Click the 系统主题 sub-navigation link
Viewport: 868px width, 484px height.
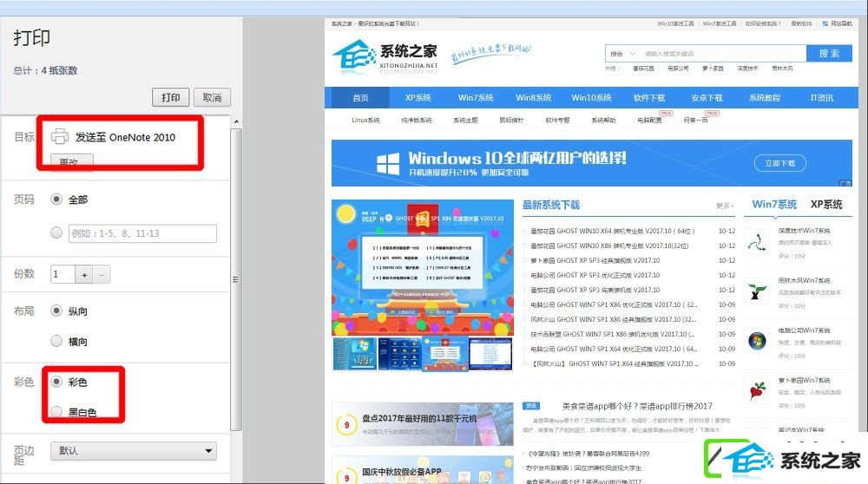[465, 120]
